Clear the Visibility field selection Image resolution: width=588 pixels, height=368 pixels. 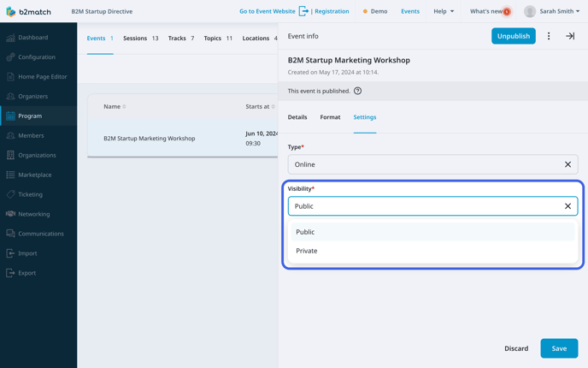(x=567, y=206)
